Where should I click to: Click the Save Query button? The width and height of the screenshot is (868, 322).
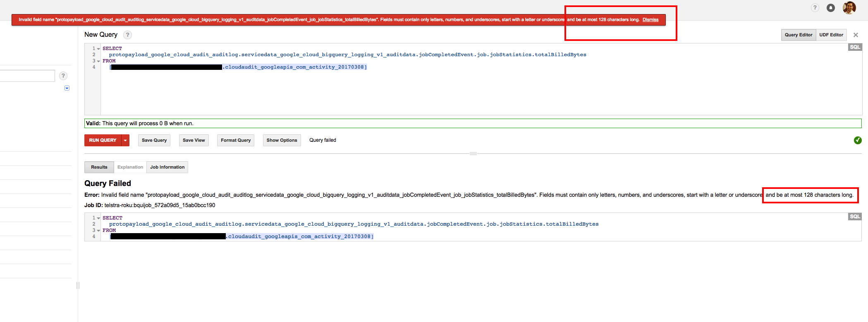tap(154, 141)
